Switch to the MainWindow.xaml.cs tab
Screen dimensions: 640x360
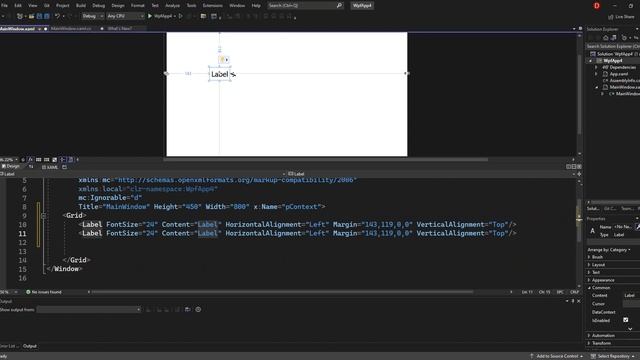point(71,29)
